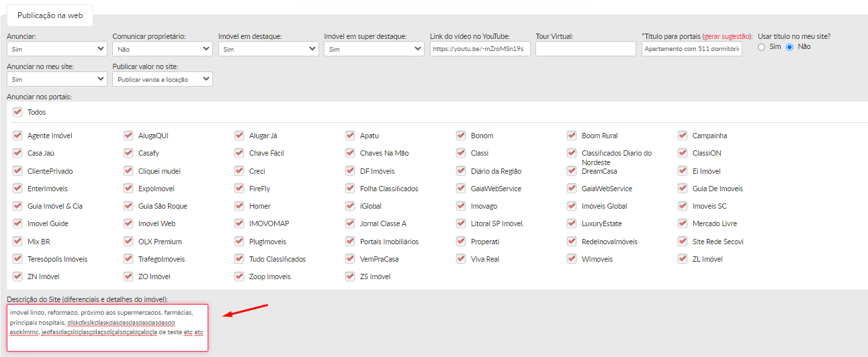
Task: Toggle the Cliquei mudei checkbox
Action: [x=128, y=171]
